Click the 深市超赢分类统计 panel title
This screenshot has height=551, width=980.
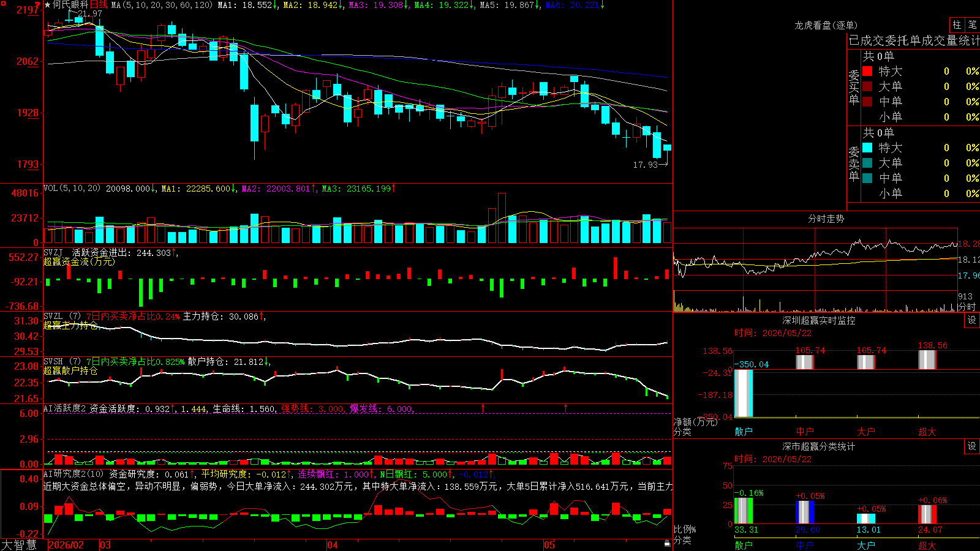(819, 446)
